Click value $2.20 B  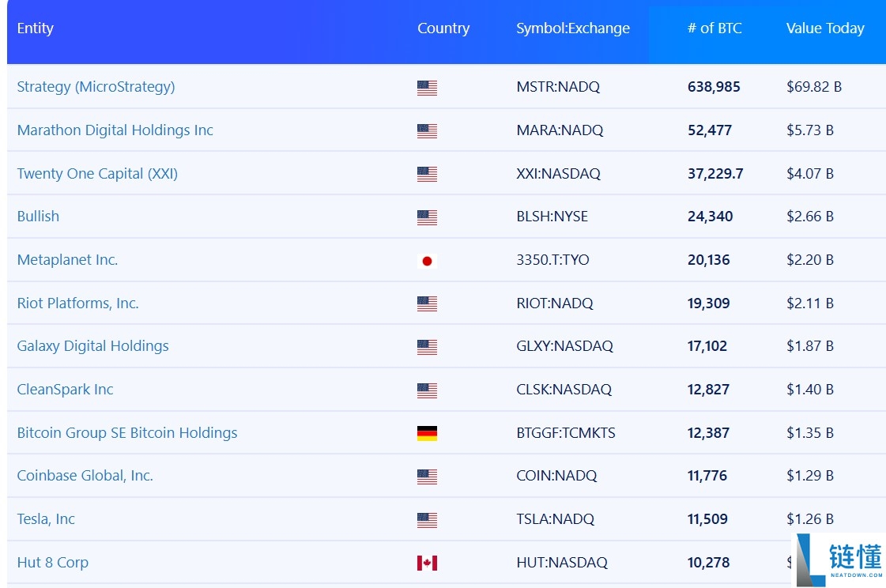point(810,260)
